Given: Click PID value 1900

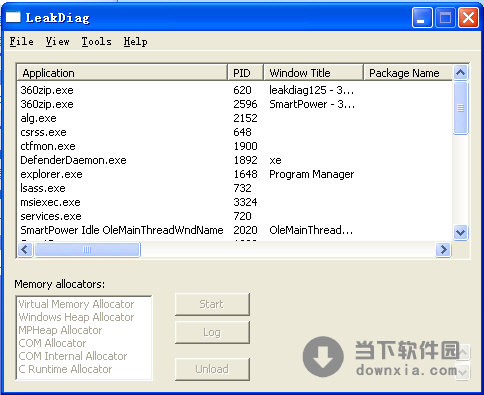Looking at the screenshot, I should click(245, 146).
